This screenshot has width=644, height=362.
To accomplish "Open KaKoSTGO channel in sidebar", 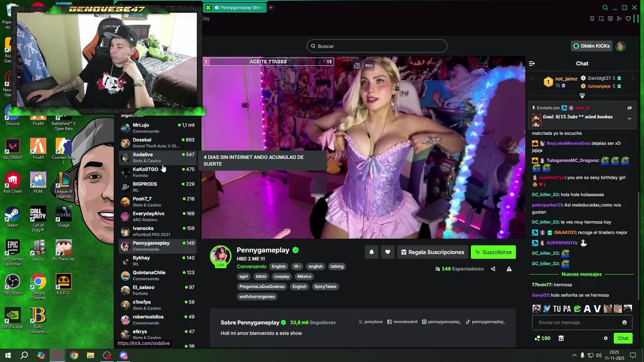I will click(x=157, y=172).
